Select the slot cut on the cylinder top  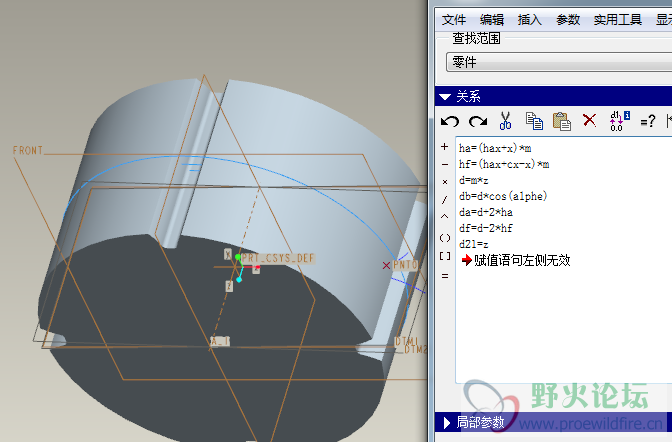click(x=191, y=165)
